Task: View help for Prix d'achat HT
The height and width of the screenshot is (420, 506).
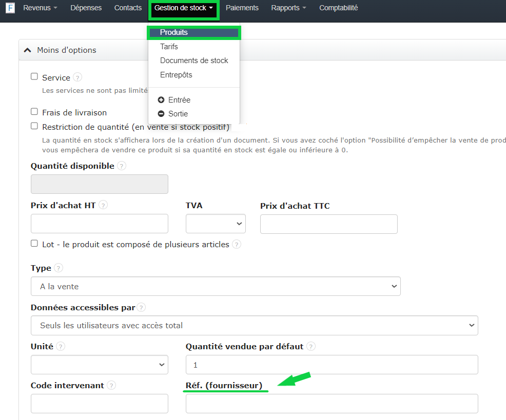Action: coord(104,205)
